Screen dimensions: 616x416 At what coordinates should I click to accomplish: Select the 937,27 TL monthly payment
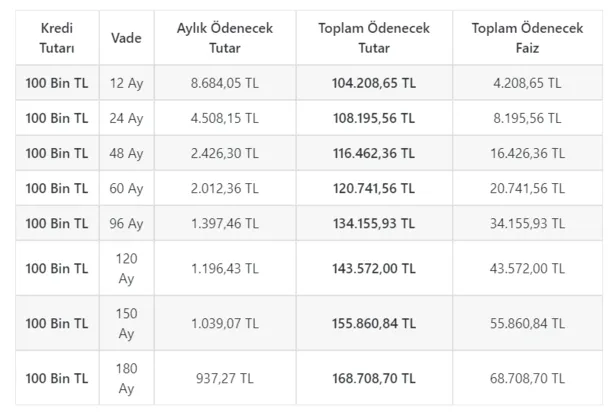[223, 379]
